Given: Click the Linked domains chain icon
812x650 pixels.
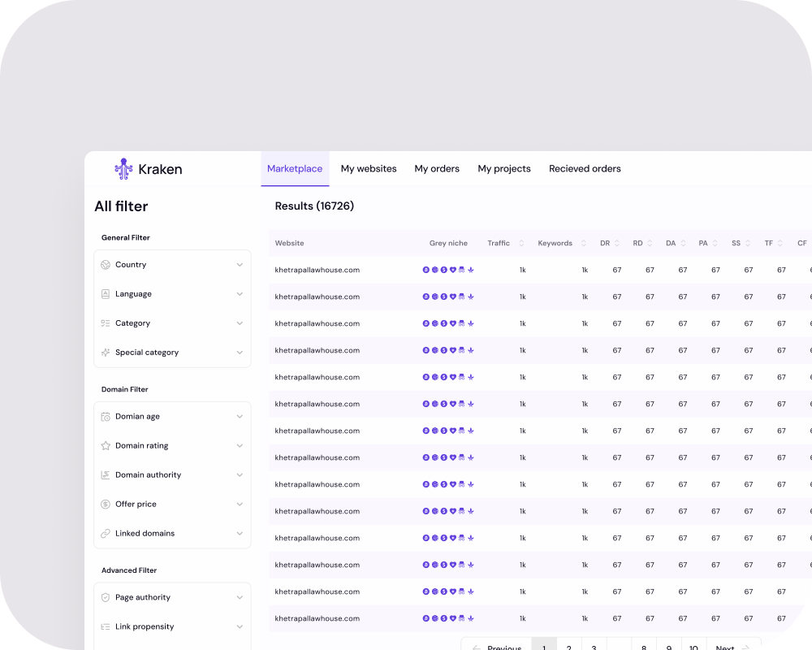Looking at the screenshot, I should point(106,533).
